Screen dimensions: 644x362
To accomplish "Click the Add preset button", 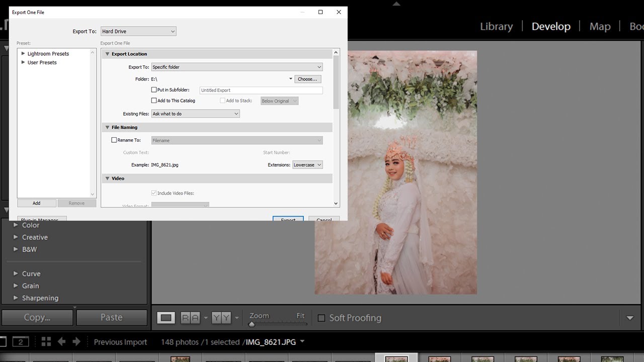I will click(x=37, y=203).
